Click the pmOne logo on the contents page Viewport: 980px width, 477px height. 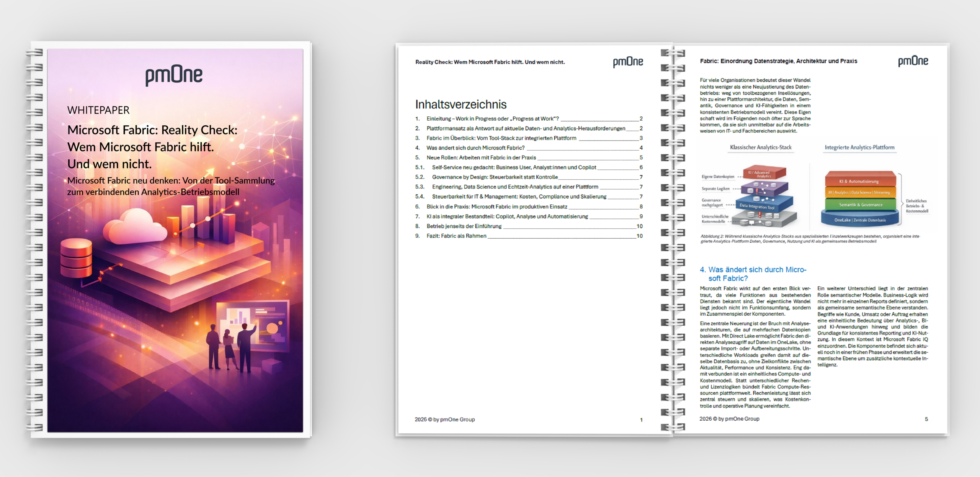point(628,62)
